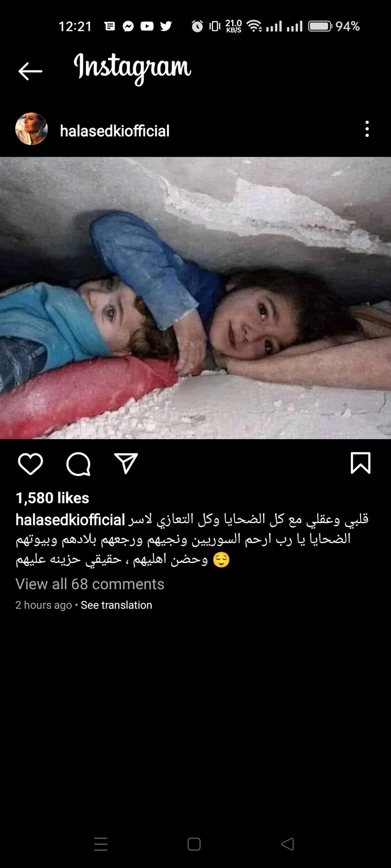Tap the Messenger notification status icon
Viewport: 391px width, 868px height.
click(x=128, y=26)
